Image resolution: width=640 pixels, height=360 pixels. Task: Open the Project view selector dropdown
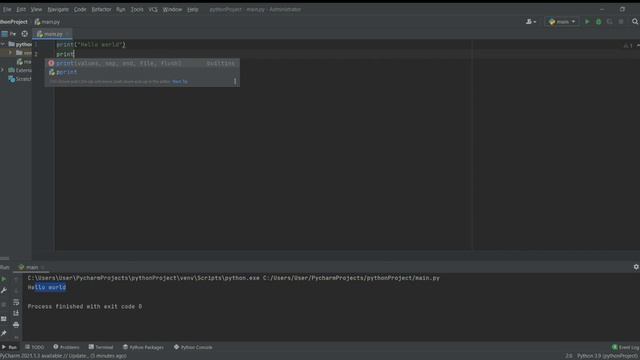(x=9, y=34)
